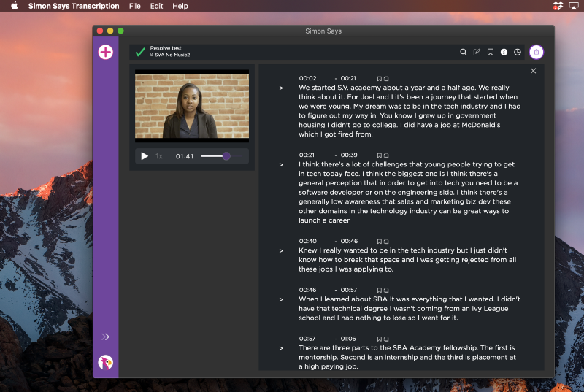Image resolution: width=584 pixels, height=392 pixels.
Task: Click the 'SVA No Music2' file name
Action: [172, 55]
